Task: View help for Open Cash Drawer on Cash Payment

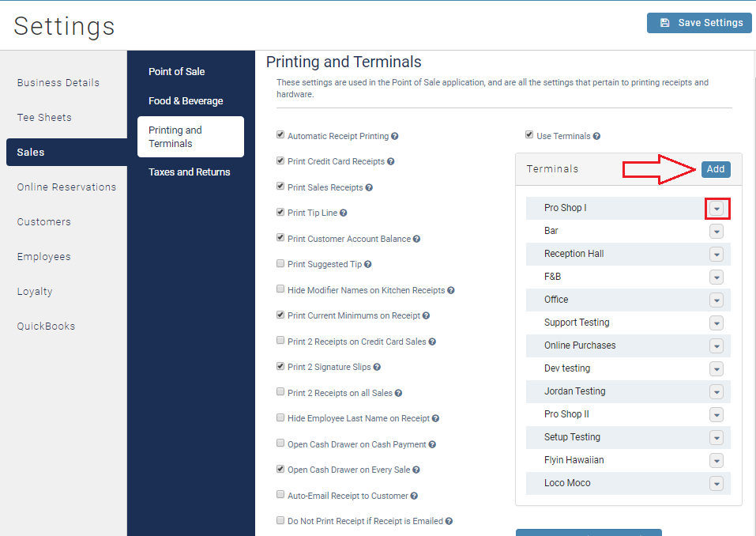Action: (432, 444)
